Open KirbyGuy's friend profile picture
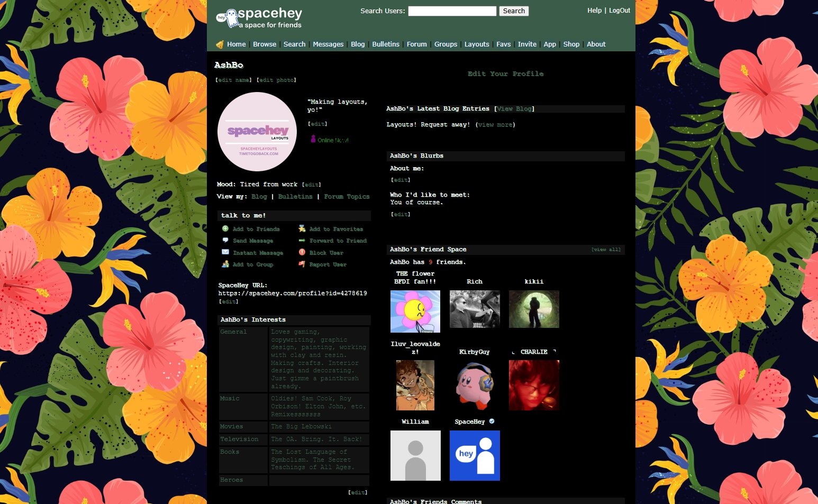The width and height of the screenshot is (818, 504). coord(475,386)
